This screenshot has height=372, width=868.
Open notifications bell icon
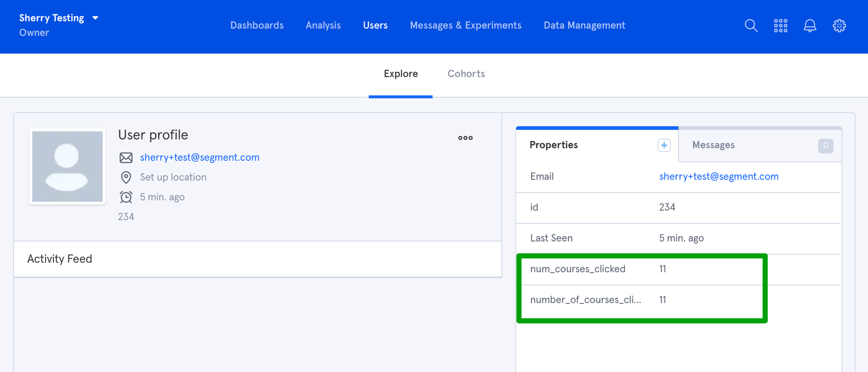(x=809, y=26)
